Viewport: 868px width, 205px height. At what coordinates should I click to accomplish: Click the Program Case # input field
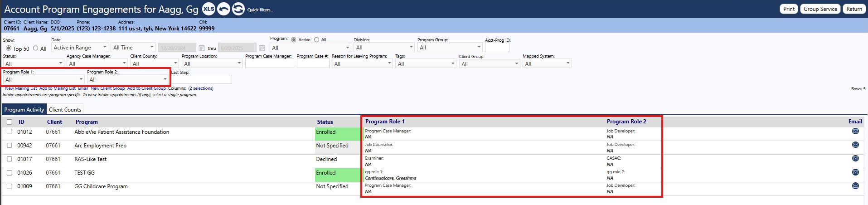pos(313,63)
